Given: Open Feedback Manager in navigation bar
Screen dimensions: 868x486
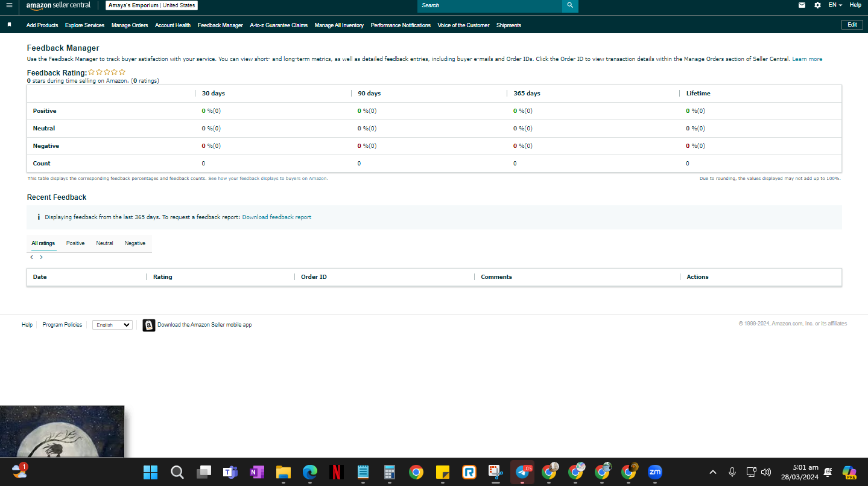Looking at the screenshot, I should [220, 25].
